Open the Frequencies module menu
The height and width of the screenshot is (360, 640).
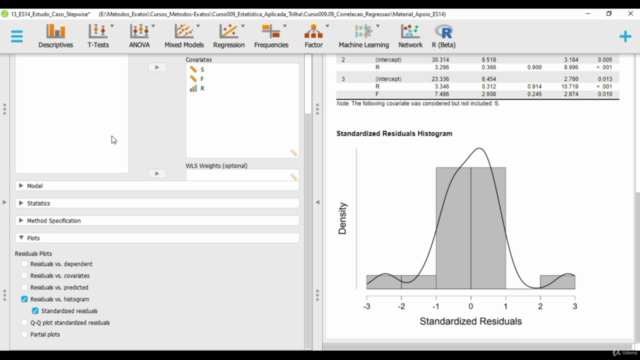pos(271,36)
